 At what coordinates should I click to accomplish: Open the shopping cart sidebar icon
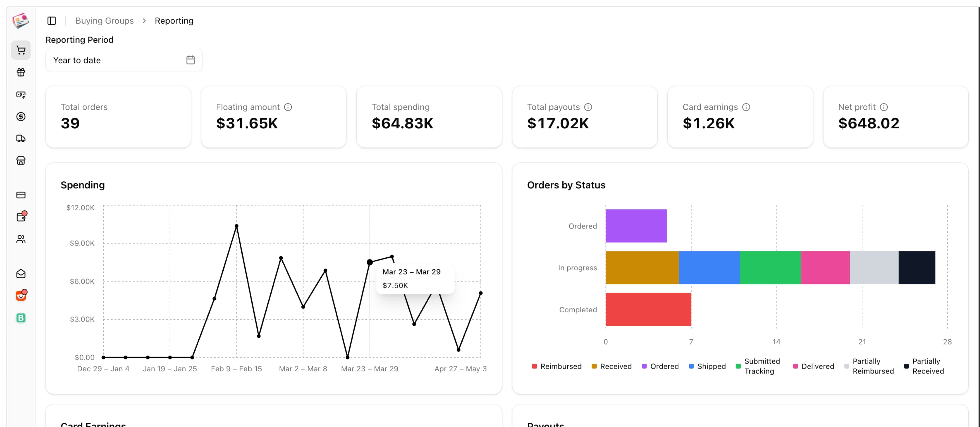(x=21, y=50)
